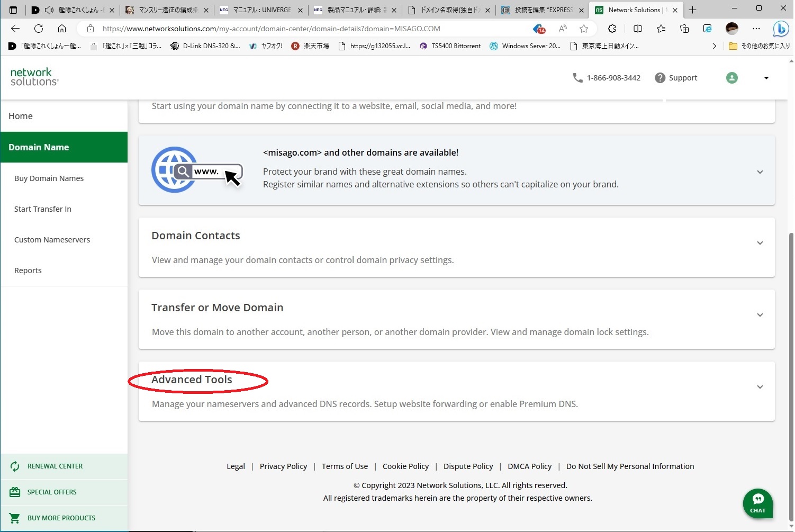Select Buy Domain Names in sidebar
Screen dimensions: 795x532
point(49,178)
